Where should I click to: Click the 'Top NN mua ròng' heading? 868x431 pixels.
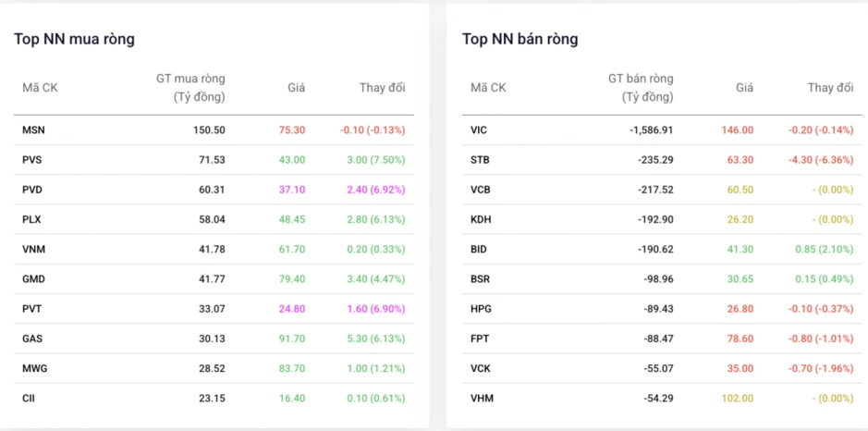click(74, 40)
